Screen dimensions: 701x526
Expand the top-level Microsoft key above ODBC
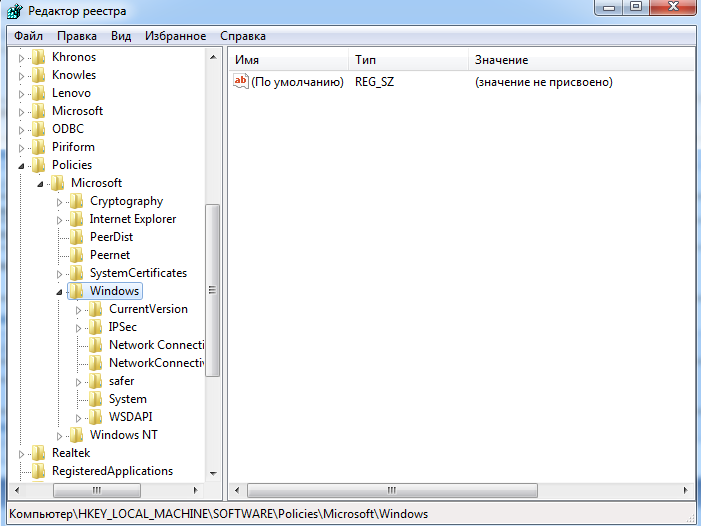21,112
